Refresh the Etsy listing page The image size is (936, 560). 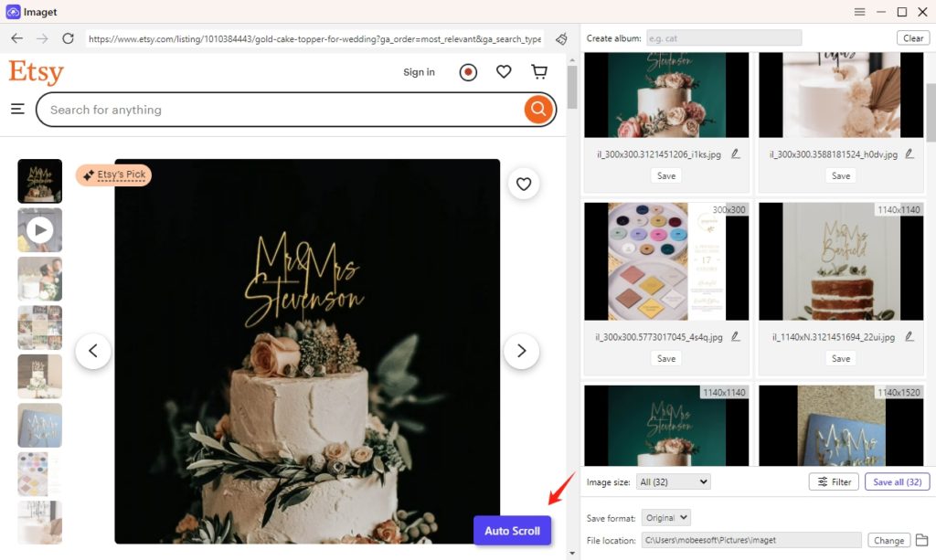tap(68, 39)
